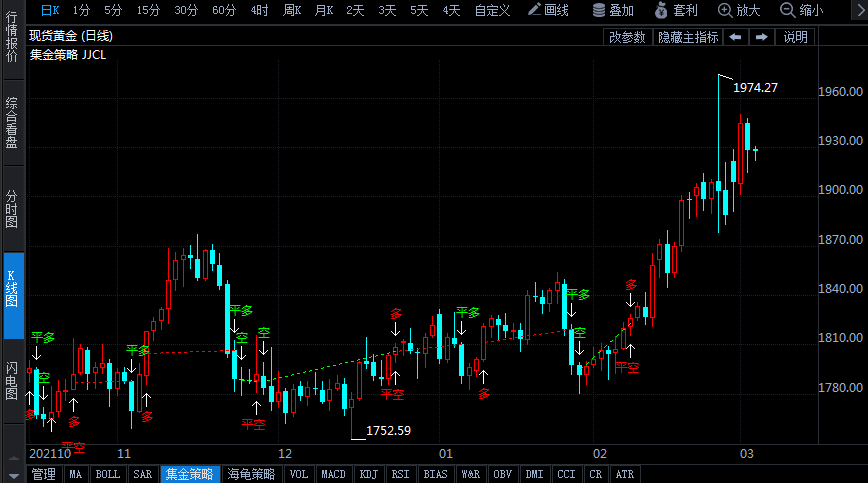Select the 集金策略 indicator tab

click(x=190, y=475)
